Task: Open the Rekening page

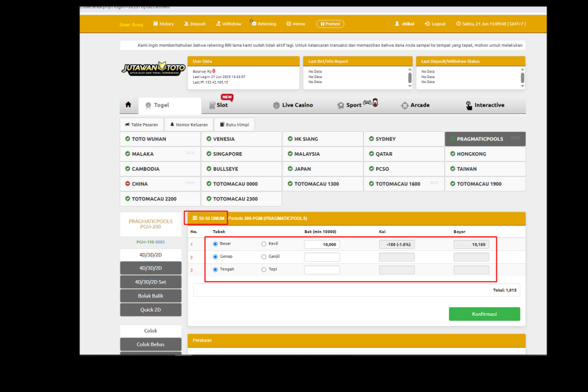Action: point(264,24)
